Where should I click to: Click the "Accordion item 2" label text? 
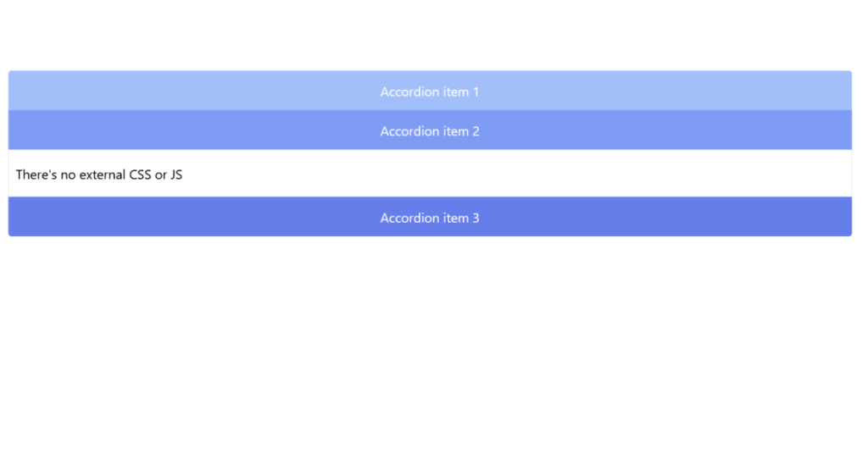[430, 131]
